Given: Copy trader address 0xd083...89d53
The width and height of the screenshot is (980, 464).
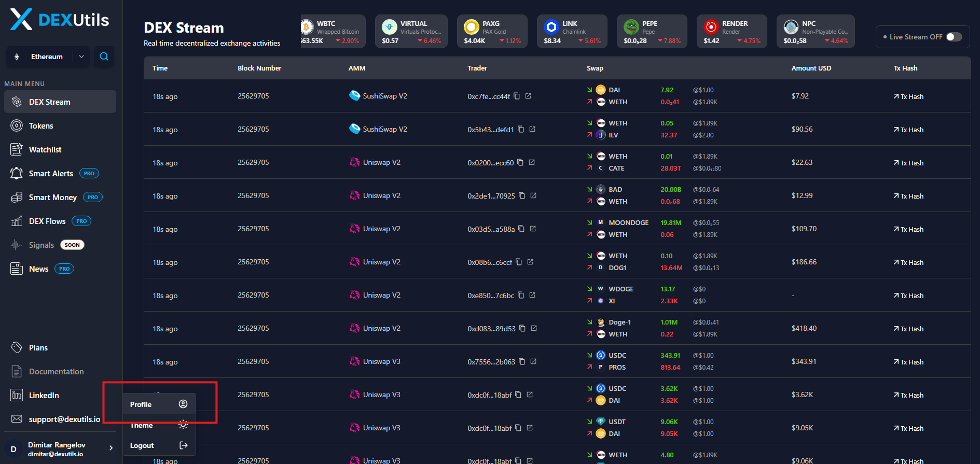Looking at the screenshot, I should click(522, 328).
